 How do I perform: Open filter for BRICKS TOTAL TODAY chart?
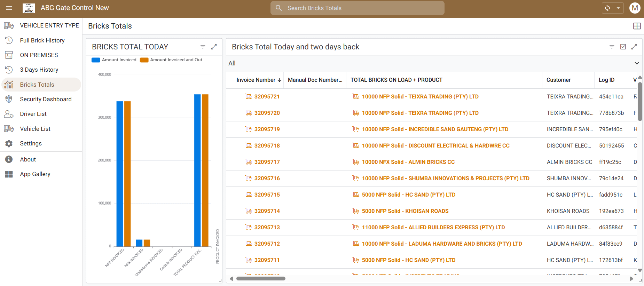tap(203, 47)
